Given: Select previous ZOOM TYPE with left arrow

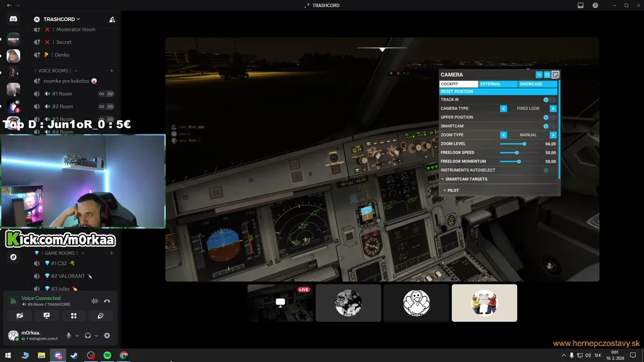Looking at the screenshot, I should [x=503, y=135].
